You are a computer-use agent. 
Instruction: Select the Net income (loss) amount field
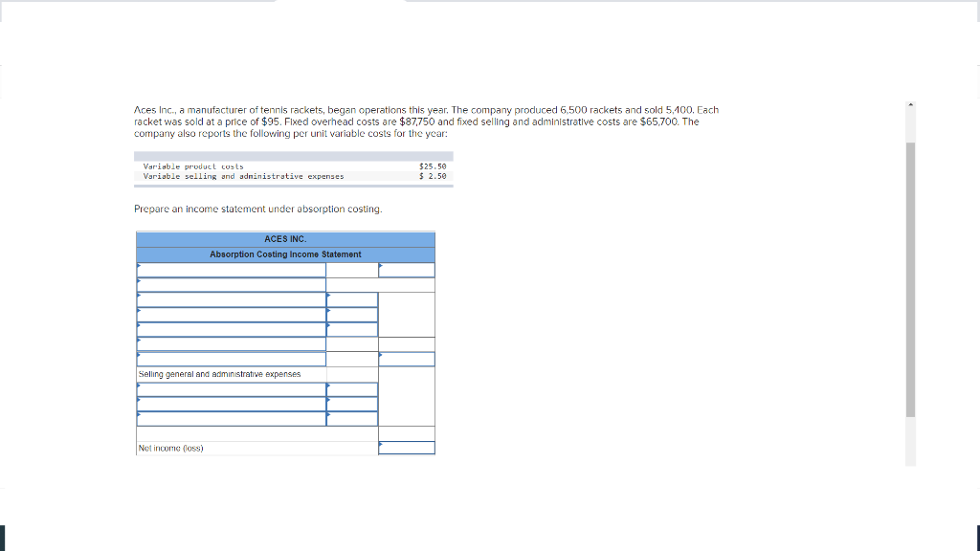[406, 448]
